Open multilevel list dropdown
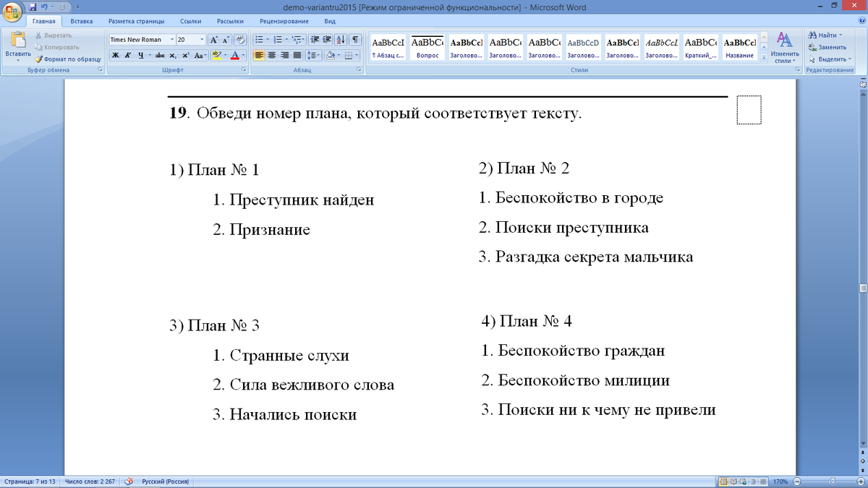This screenshot has height=488, width=868. (299, 40)
